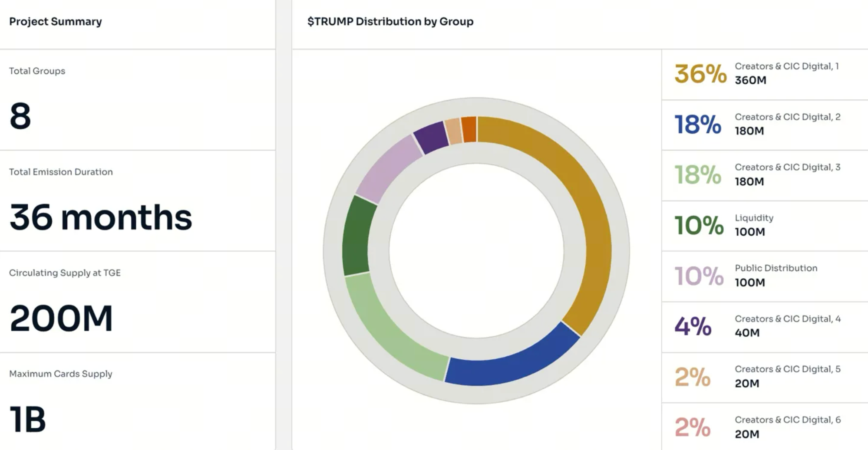Click the Creators & CIC Digital, 2 legend row

point(764,125)
